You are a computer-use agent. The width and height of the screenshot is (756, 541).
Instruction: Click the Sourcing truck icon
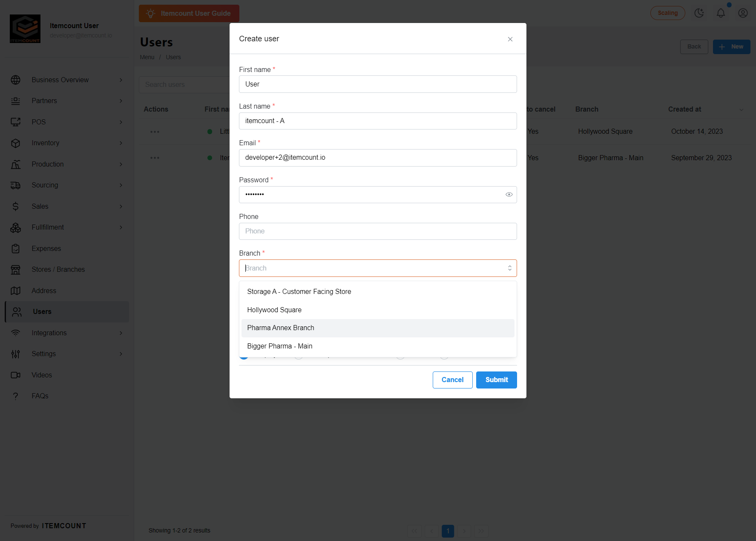[x=16, y=185]
